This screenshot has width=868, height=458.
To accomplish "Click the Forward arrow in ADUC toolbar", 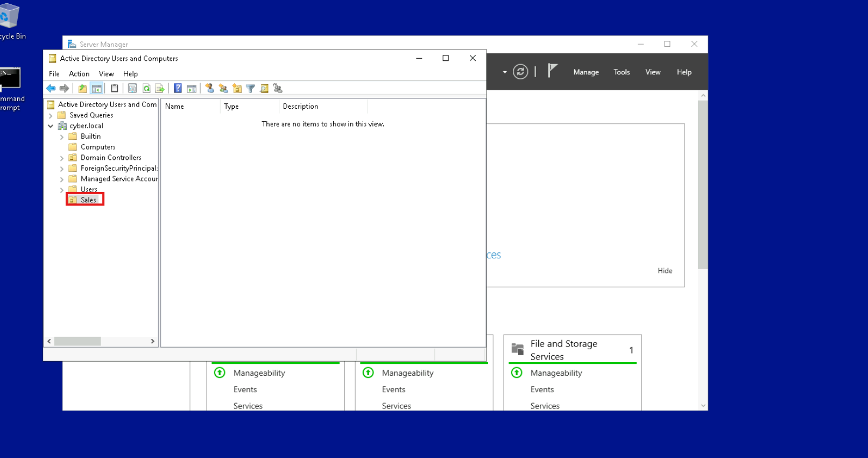I will [64, 88].
